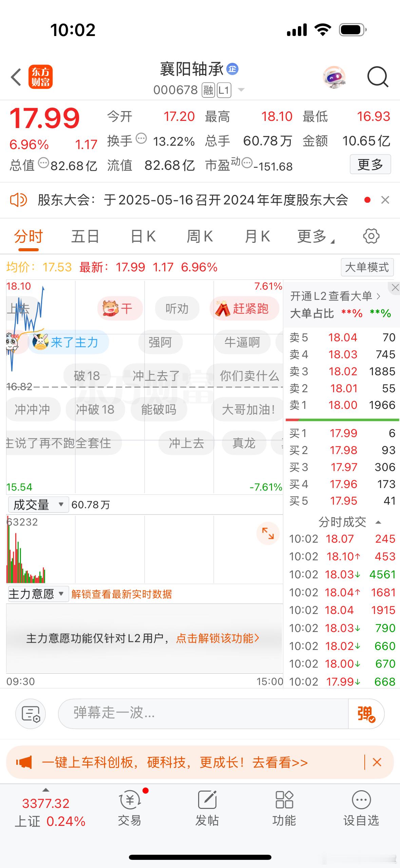Switch to the 月K tab
The width and height of the screenshot is (400, 868).
(257, 236)
